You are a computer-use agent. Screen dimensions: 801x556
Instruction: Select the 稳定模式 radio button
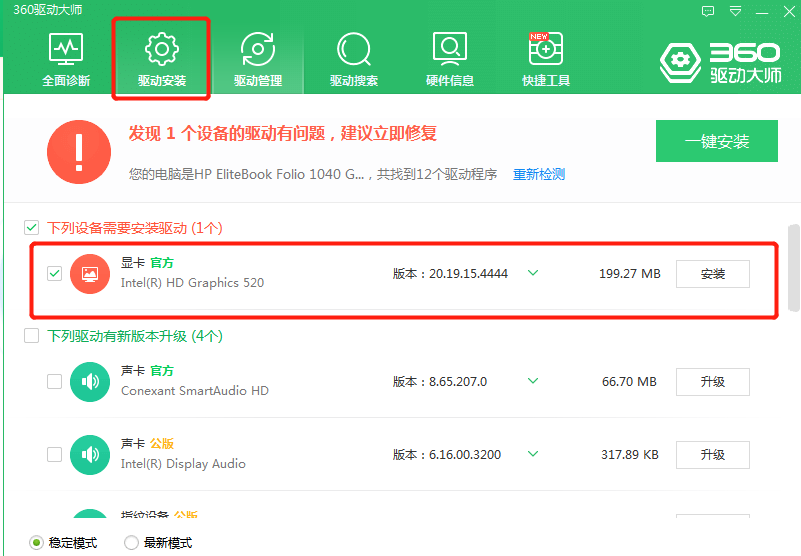(36, 543)
